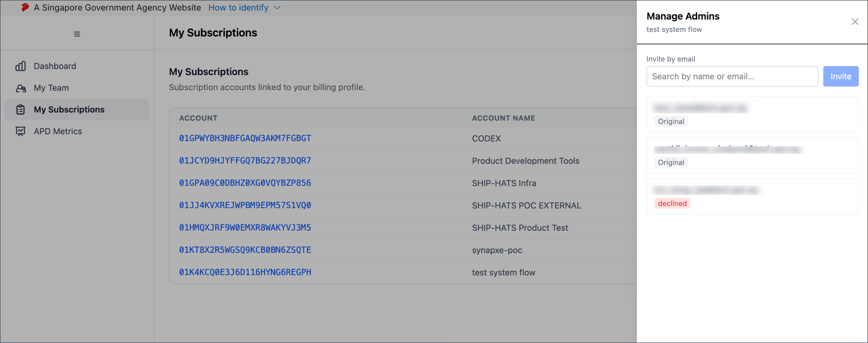Click the ACCOUNT column header

click(x=198, y=118)
